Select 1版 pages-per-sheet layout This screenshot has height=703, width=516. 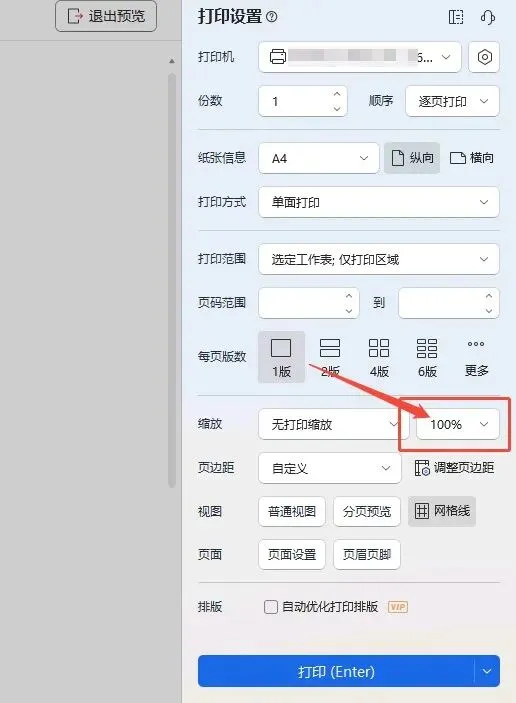coord(282,357)
